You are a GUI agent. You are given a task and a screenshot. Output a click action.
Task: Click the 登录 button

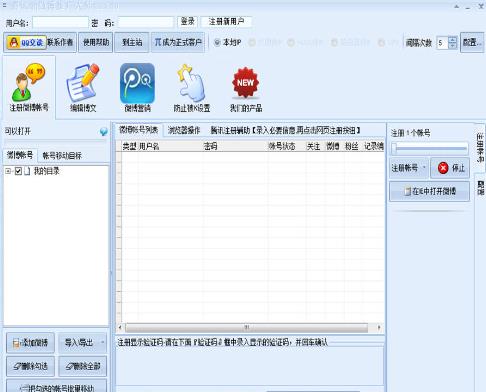click(x=188, y=22)
